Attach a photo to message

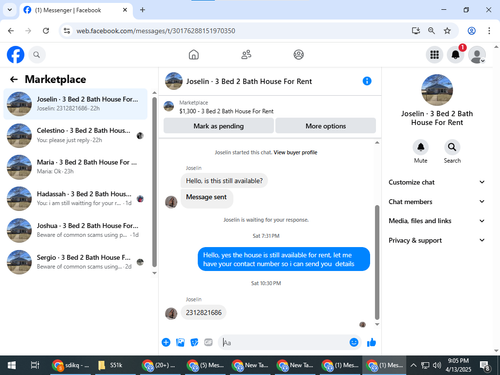coord(180,342)
